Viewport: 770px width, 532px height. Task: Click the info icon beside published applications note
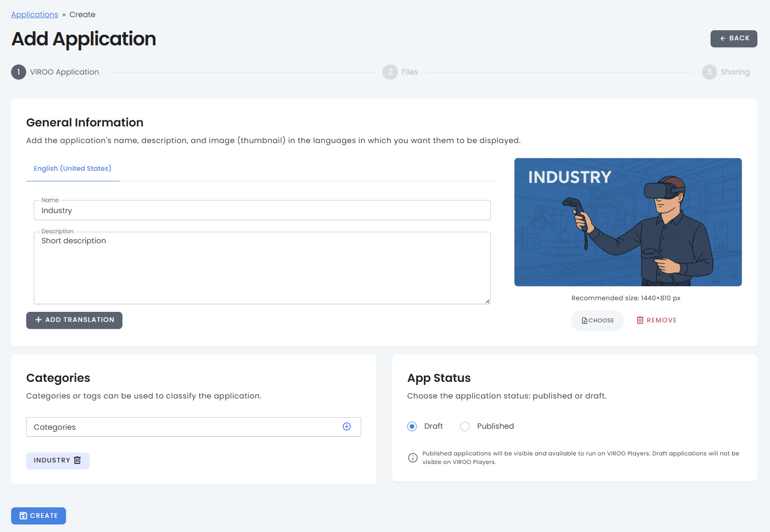(413, 457)
